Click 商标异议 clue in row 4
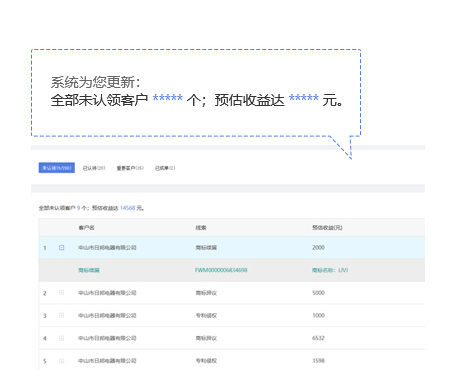 coord(206,338)
